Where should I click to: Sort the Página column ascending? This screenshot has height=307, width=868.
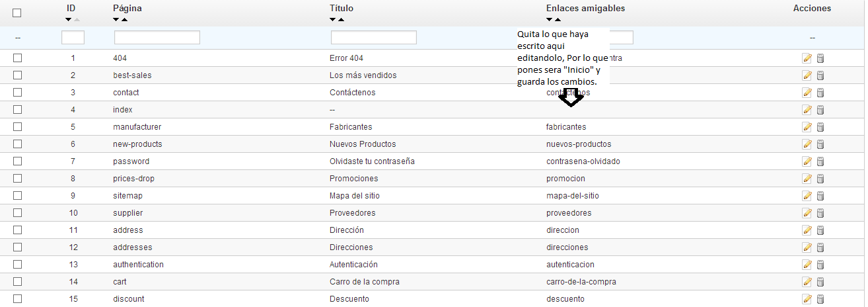[x=124, y=20]
